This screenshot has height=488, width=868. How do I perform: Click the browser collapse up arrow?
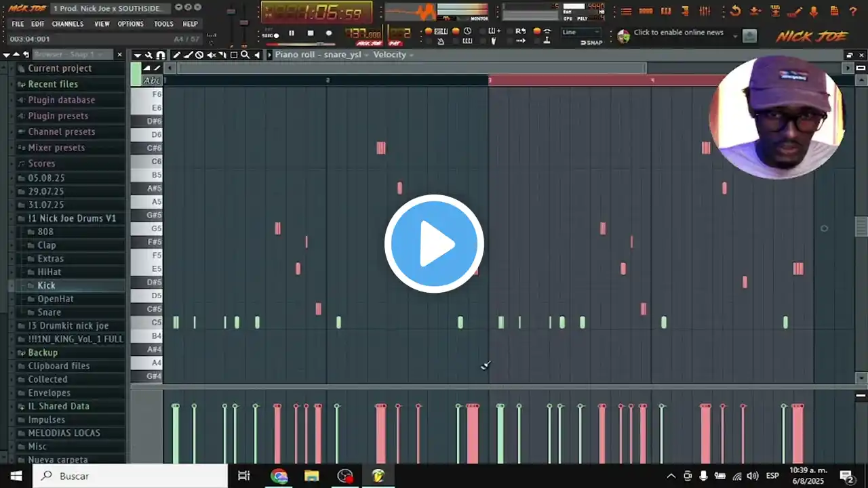pyautogui.click(x=16, y=55)
